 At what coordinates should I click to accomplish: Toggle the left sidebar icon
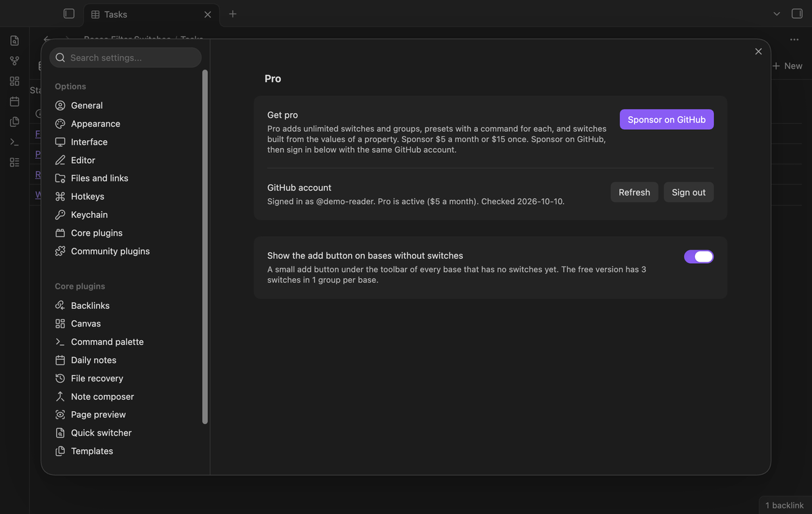coord(68,14)
